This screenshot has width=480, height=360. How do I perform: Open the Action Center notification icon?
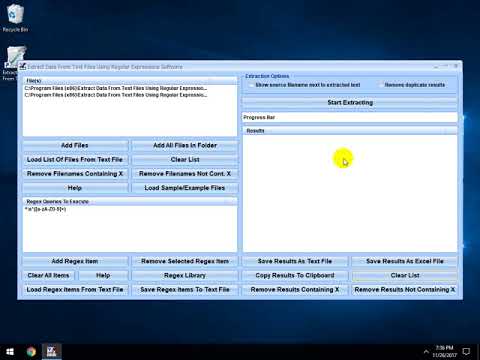pos(466,352)
